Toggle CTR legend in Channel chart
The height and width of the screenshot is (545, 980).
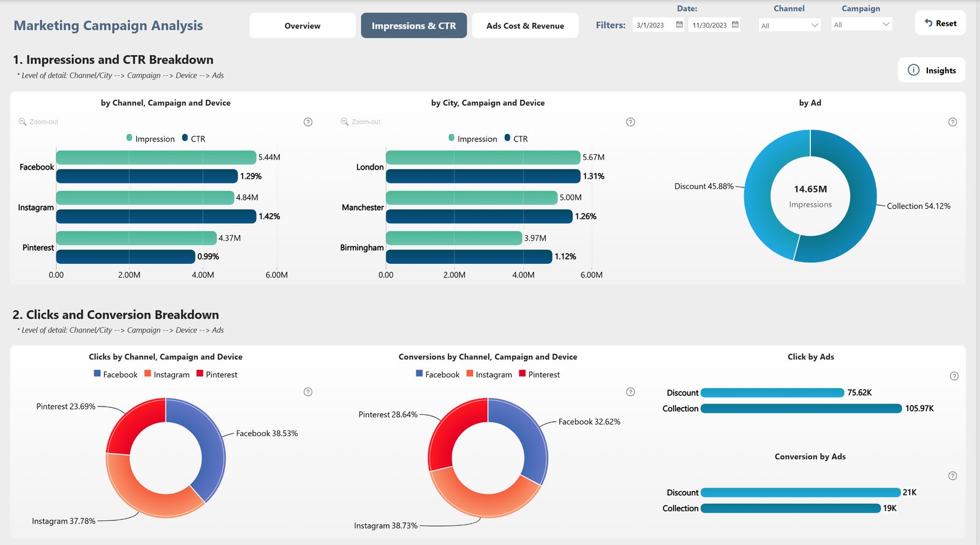(194, 139)
